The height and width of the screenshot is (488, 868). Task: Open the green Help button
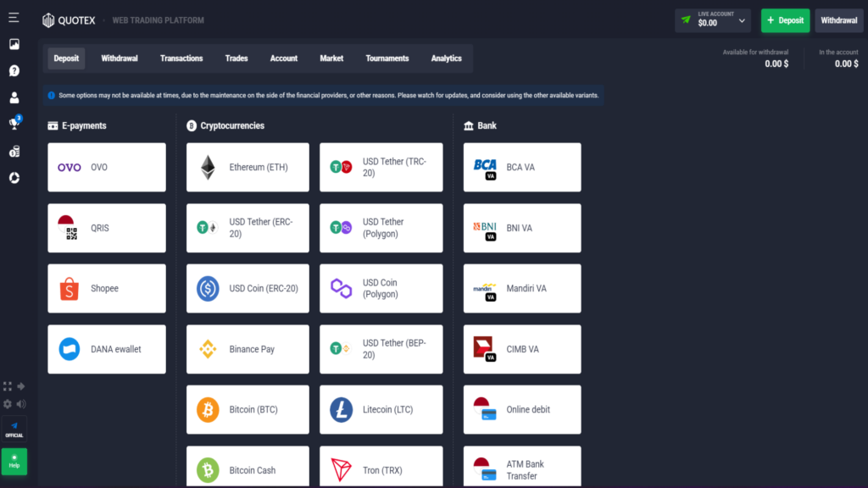click(x=14, y=462)
